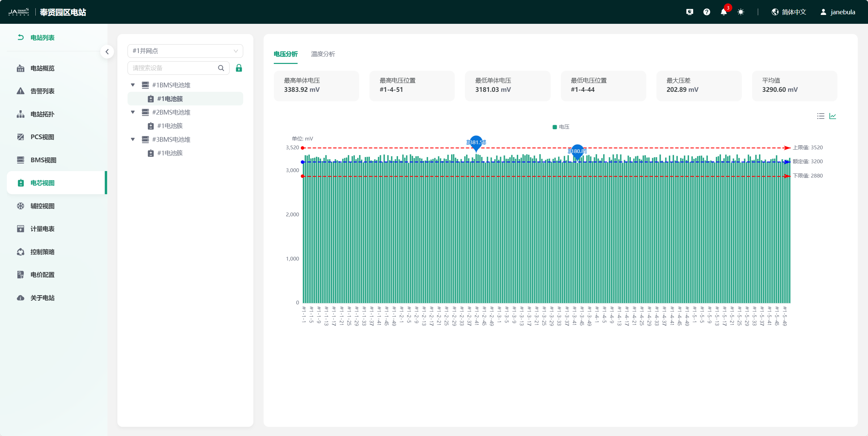Click the search magnifier icon
The height and width of the screenshot is (436, 868).
click(x=221, y=68)
